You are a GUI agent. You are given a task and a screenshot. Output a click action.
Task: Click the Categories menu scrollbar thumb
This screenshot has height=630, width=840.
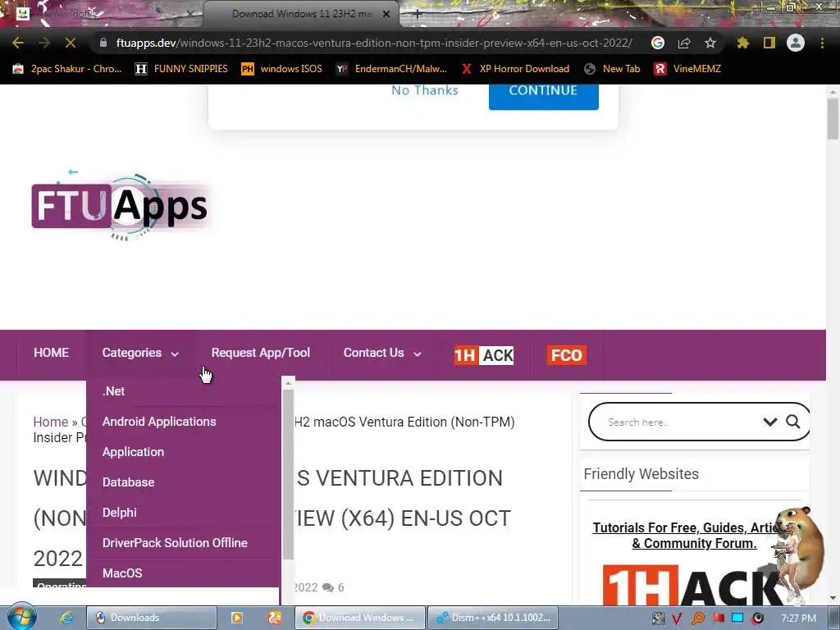288,474
